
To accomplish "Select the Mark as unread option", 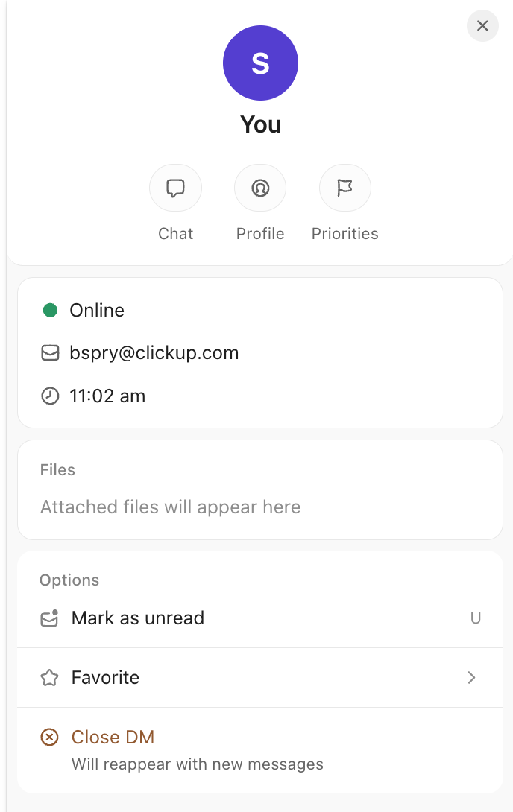I will (x=260, y=618).
